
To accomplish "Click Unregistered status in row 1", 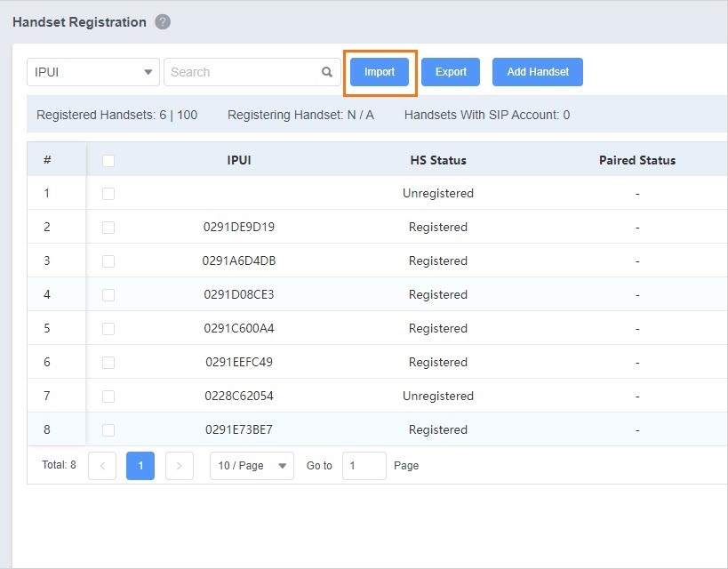I will tap(438, 193).
